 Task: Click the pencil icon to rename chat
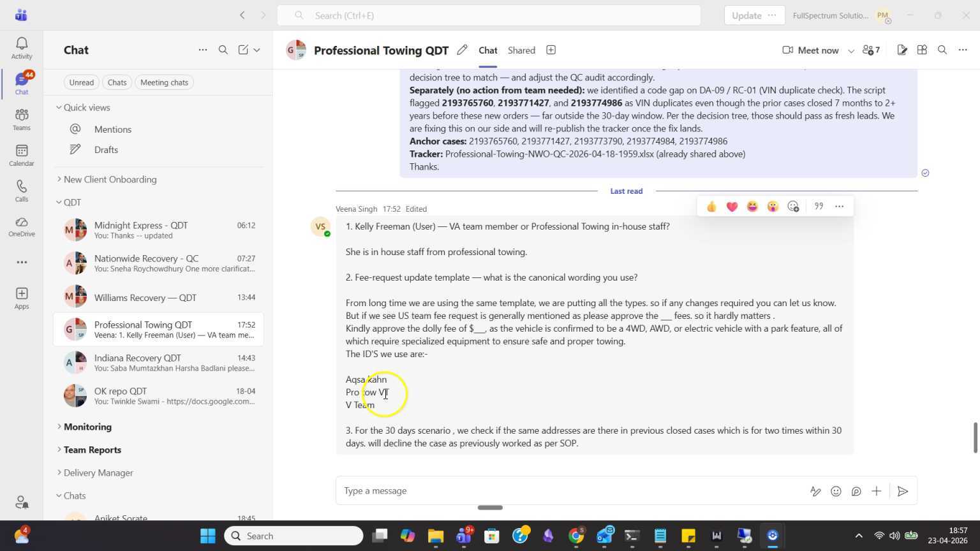click(463, 50)
